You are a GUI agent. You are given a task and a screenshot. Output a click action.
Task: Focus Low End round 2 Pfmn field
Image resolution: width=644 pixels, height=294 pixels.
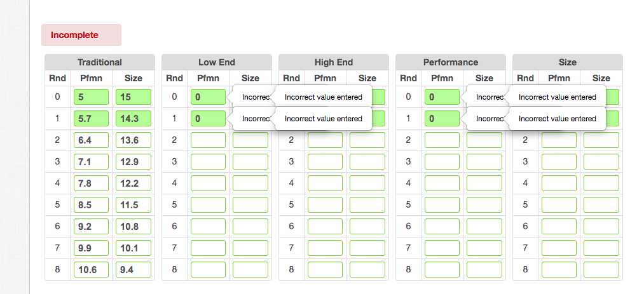[x=209, y=140]
